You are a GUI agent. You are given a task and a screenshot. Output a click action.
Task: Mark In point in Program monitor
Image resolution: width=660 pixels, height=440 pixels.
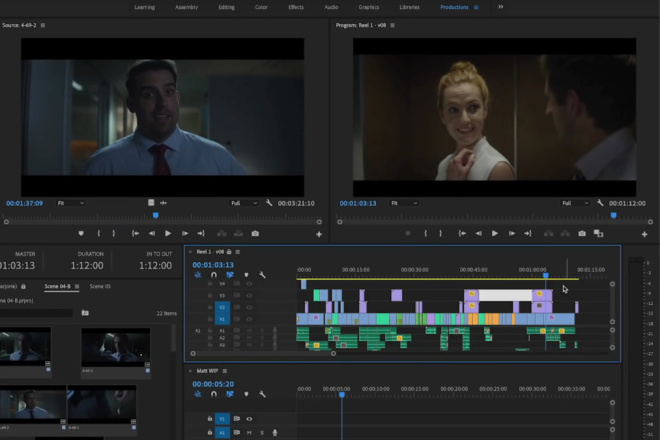click(426, 234)
